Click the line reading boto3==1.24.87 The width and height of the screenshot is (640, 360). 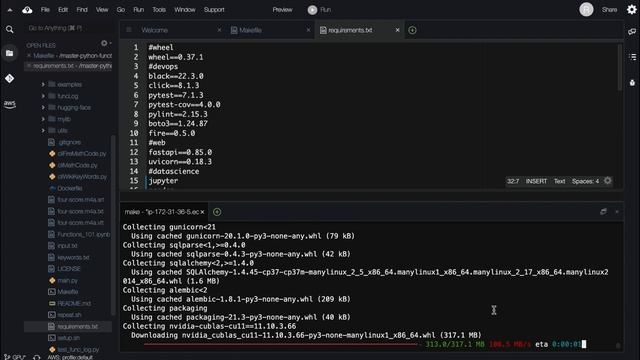coord(178,123)
